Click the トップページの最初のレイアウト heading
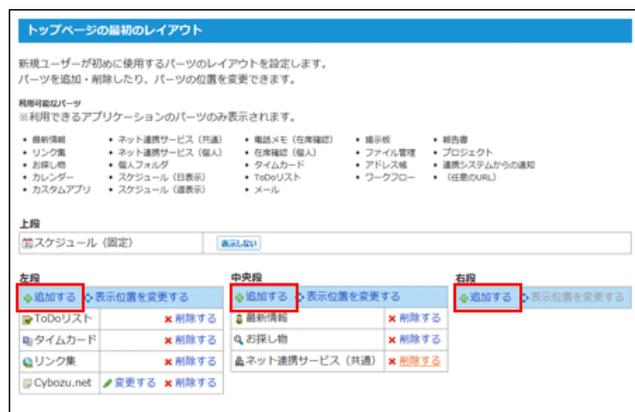635x412 pixels. tap(114, 30)
